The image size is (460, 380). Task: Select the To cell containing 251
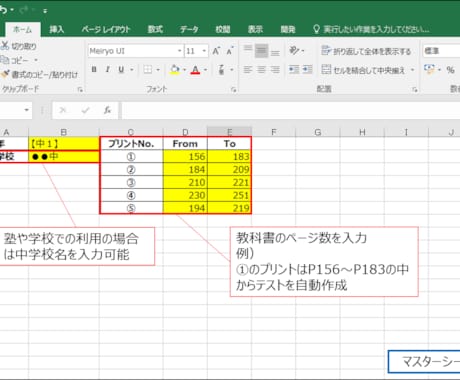230,195
